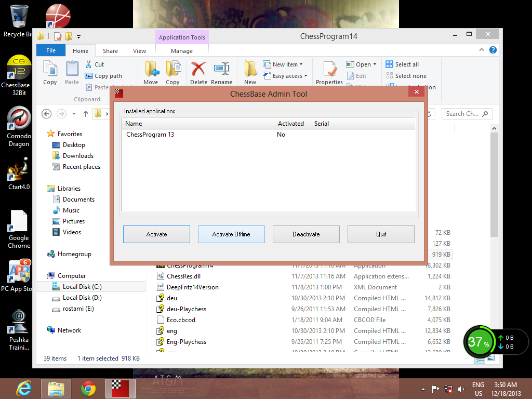Open the Easy access dropdown
Screen dimensions: 532x399
click(x=285, y=76)
